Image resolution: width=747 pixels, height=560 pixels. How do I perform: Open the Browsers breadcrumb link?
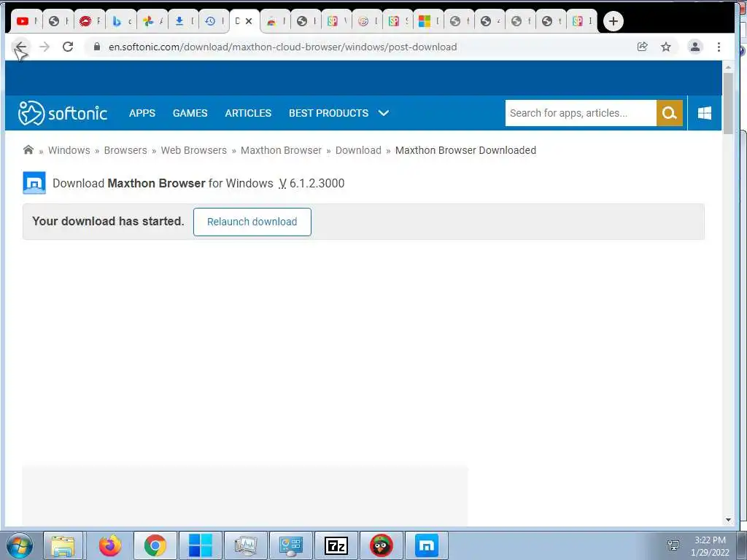pyautogui.click(x=125, y=150)
